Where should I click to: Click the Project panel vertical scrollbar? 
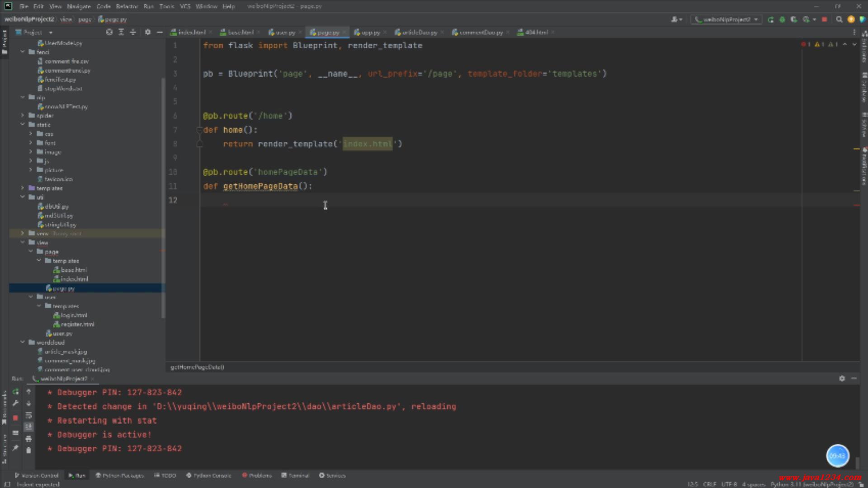(163, 199)
